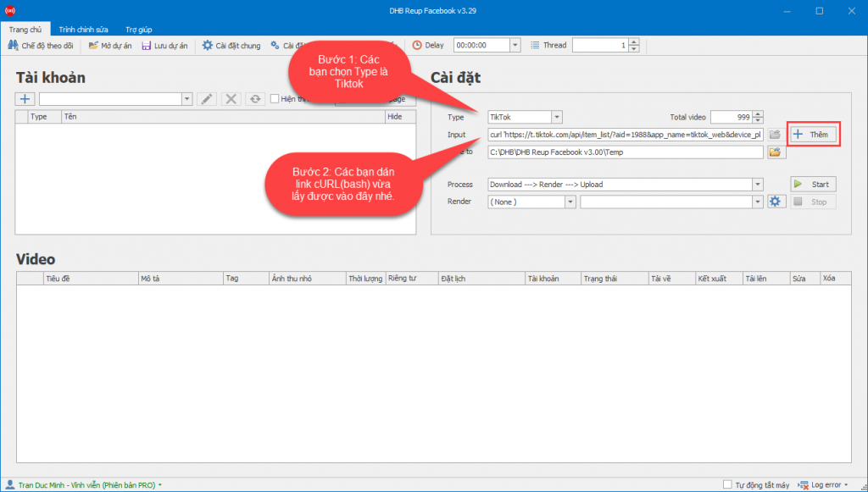Click the save path field C:\DHB
Screen dimensions: 868x492
click(626, 152)
